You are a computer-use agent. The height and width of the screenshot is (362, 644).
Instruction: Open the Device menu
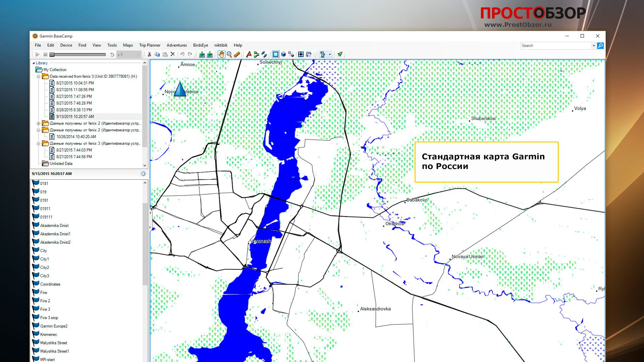click(66, 45)
